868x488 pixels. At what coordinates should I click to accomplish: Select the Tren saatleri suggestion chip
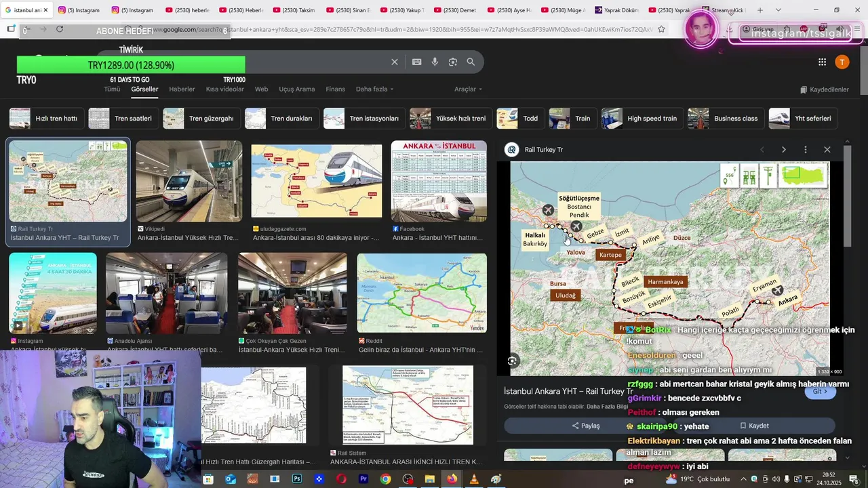click(123, 119)
